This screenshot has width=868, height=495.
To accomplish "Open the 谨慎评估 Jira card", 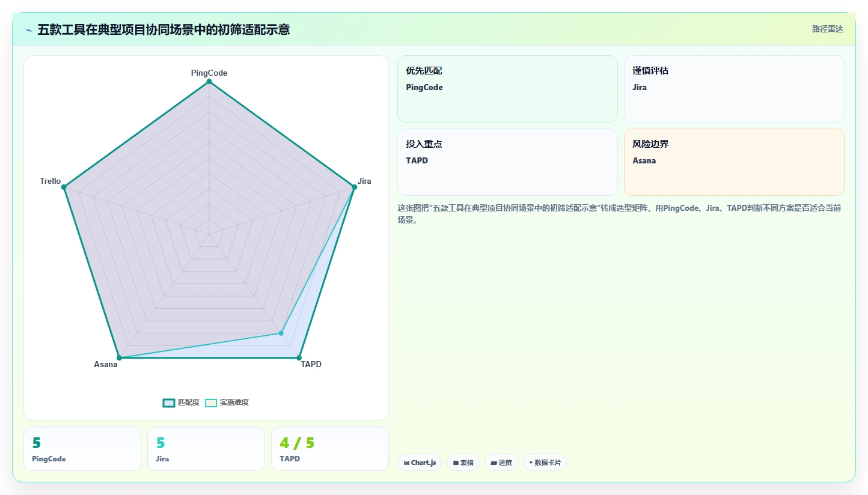I will coord(734,89).
